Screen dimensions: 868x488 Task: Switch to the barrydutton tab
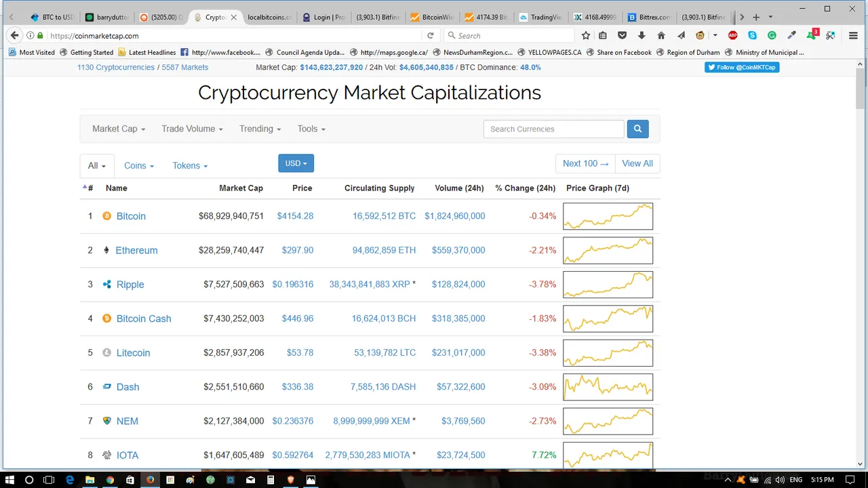coord(107,17)
